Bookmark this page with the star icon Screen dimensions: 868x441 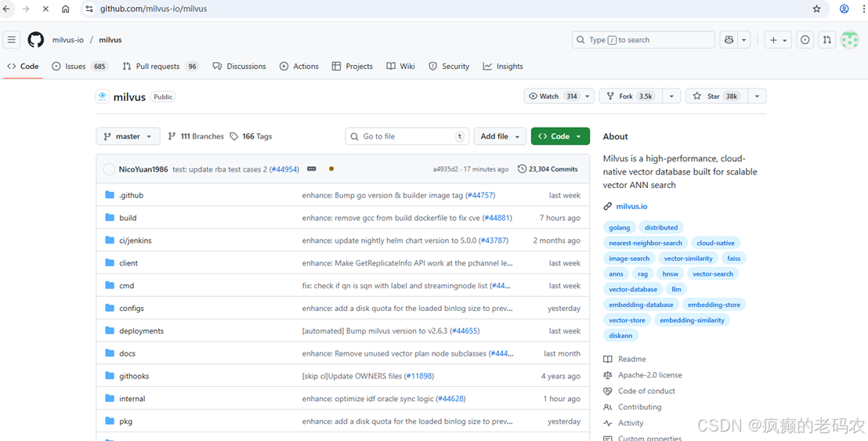816,9
